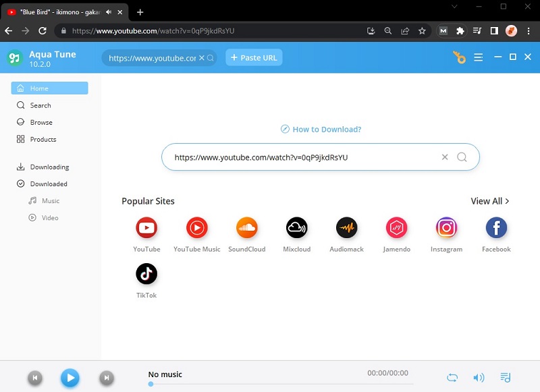The width and height of the screenshot is (540, 392).
Task: Click the 00:00/00:00 time display
Action: tap(387, 373)
